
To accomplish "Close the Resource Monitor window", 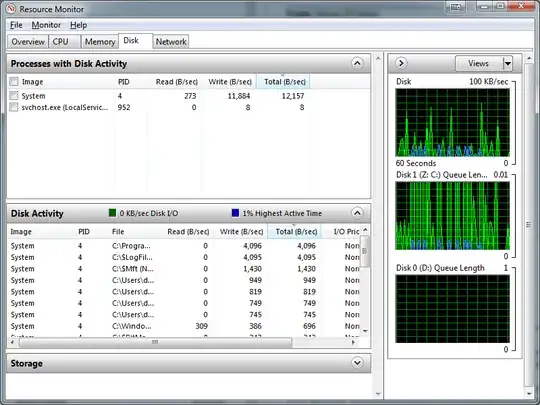I will [522, 6].
